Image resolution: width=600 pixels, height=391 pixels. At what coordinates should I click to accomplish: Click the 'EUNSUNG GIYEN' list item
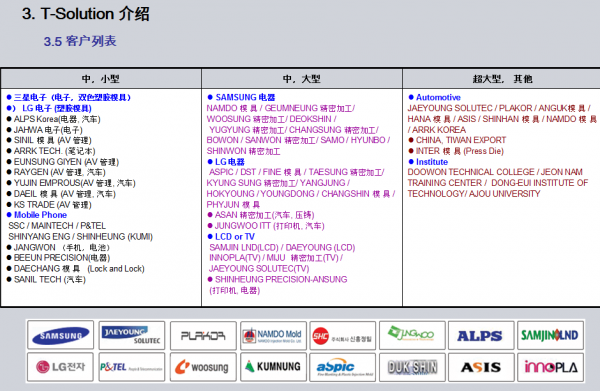(63, 162)
